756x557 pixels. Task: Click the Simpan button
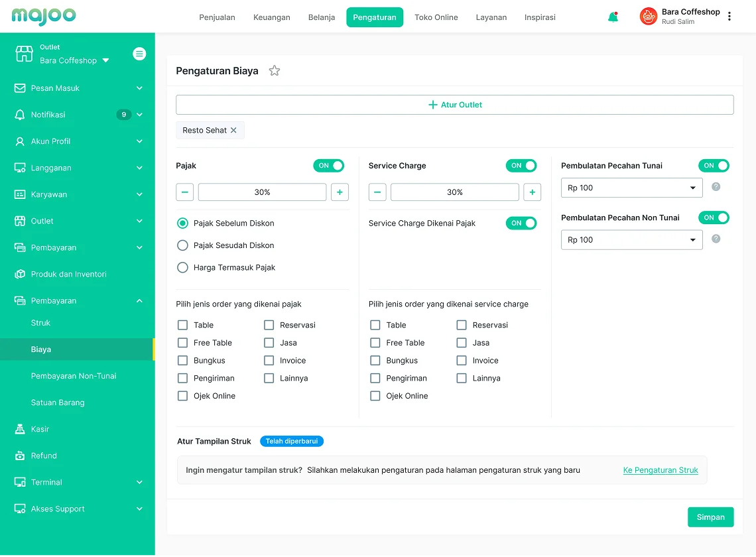(710, 517)
